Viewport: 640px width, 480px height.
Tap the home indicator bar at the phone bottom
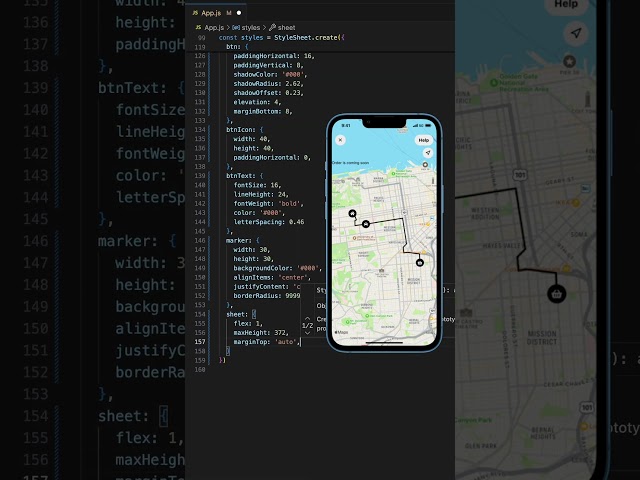point(384,343)
